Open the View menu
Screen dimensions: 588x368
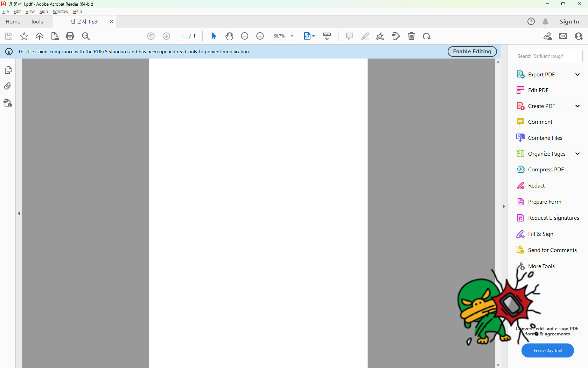pos(30,12)
